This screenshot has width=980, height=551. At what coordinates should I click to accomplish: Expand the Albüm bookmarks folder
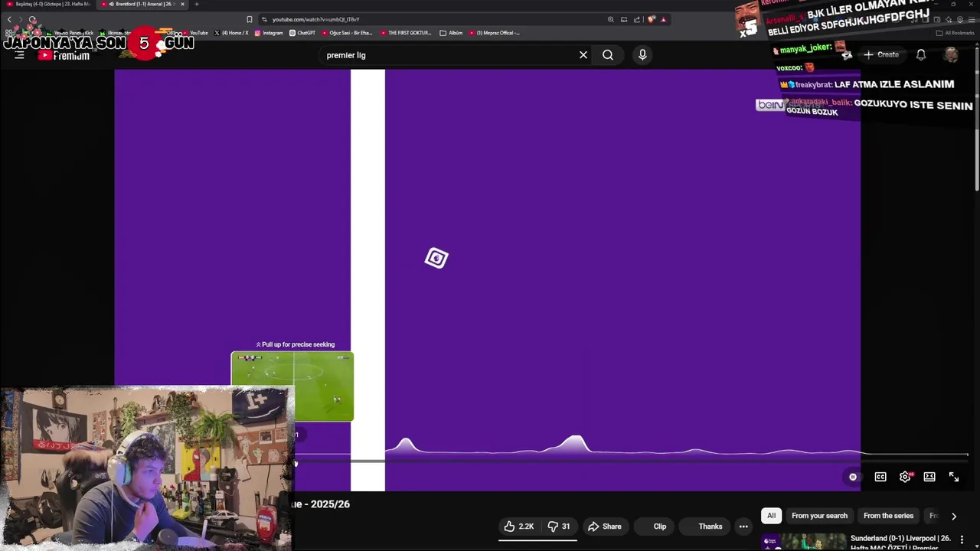point(452,33)
